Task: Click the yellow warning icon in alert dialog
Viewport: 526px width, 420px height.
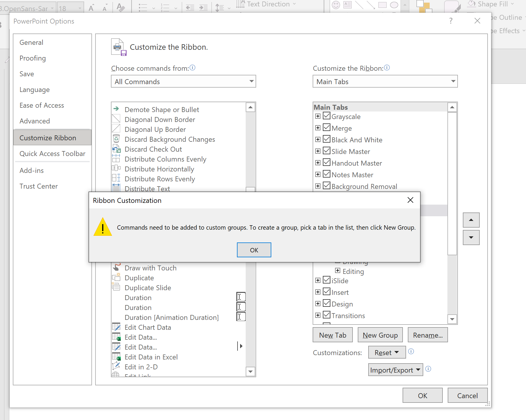Action: click(103, 227)
